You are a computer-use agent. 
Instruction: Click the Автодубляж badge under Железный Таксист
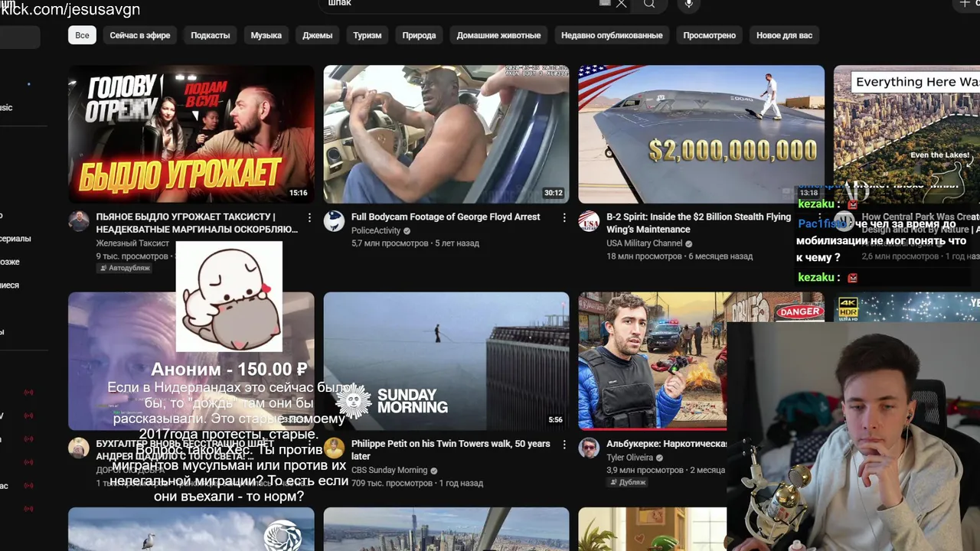(x=124, y=268)
